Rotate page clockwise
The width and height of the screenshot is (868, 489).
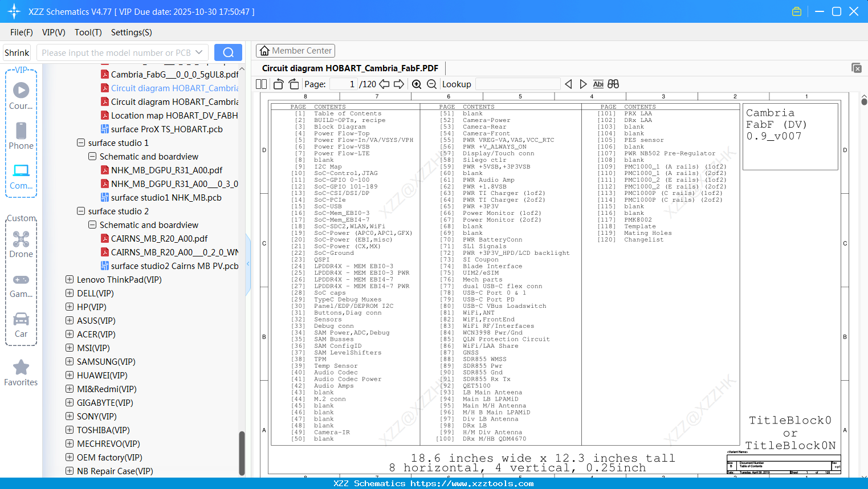[x=294, y=84]
